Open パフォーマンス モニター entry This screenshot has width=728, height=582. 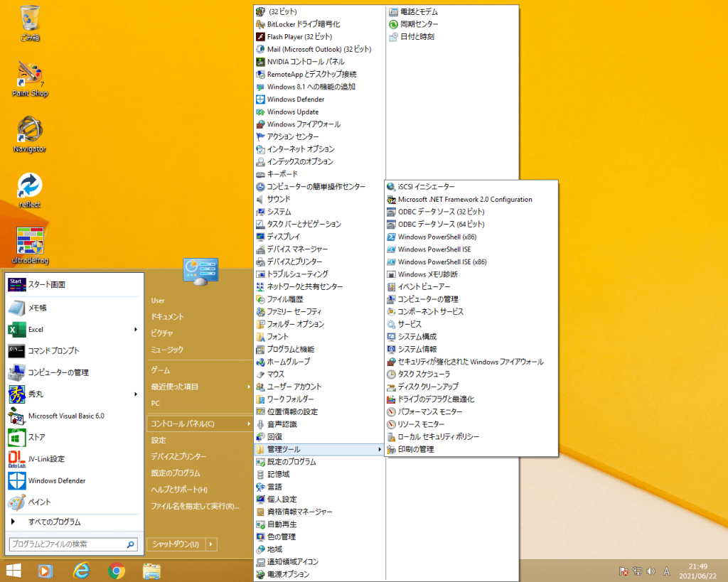click(471, 411)
